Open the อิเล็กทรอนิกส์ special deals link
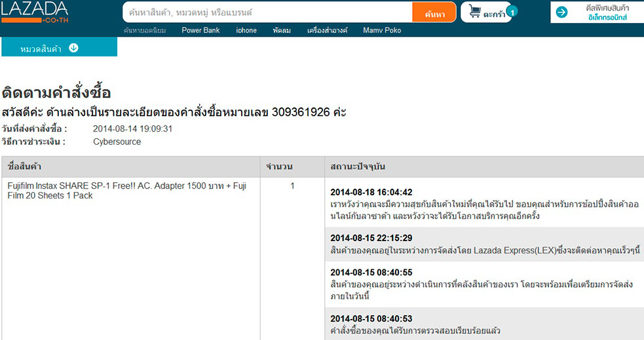 [x=607, y=17]
